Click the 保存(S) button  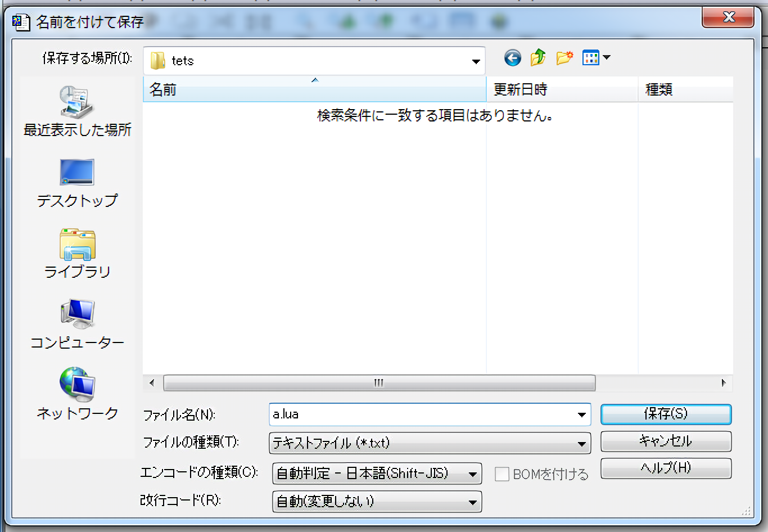(x=666, y=414)
